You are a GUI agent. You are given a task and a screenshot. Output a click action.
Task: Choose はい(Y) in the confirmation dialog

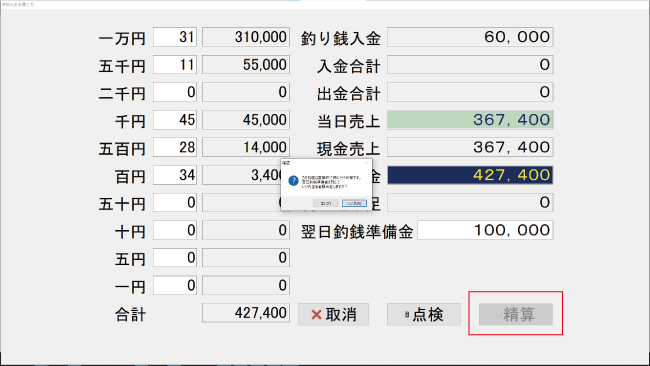(x=325, y=203)
